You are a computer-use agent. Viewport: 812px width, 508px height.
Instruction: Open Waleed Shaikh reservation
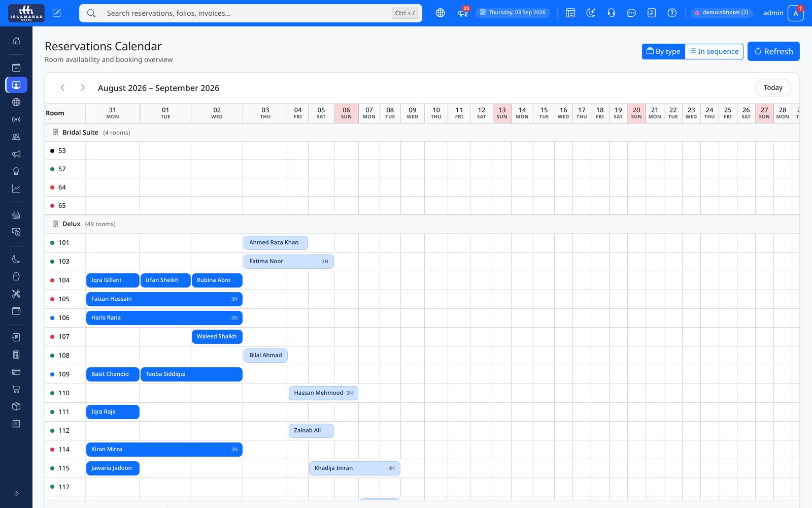tap(217, 337)
